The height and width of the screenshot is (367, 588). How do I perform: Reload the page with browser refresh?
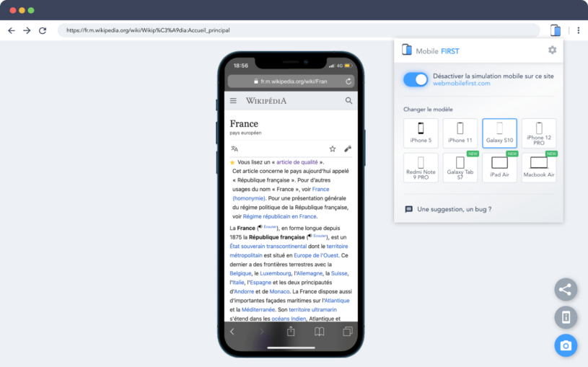point(43,30)
